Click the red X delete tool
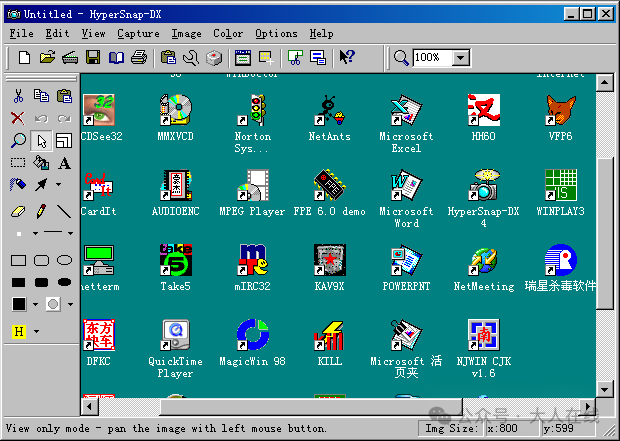 pyautogui.click(x=17, y=118)
